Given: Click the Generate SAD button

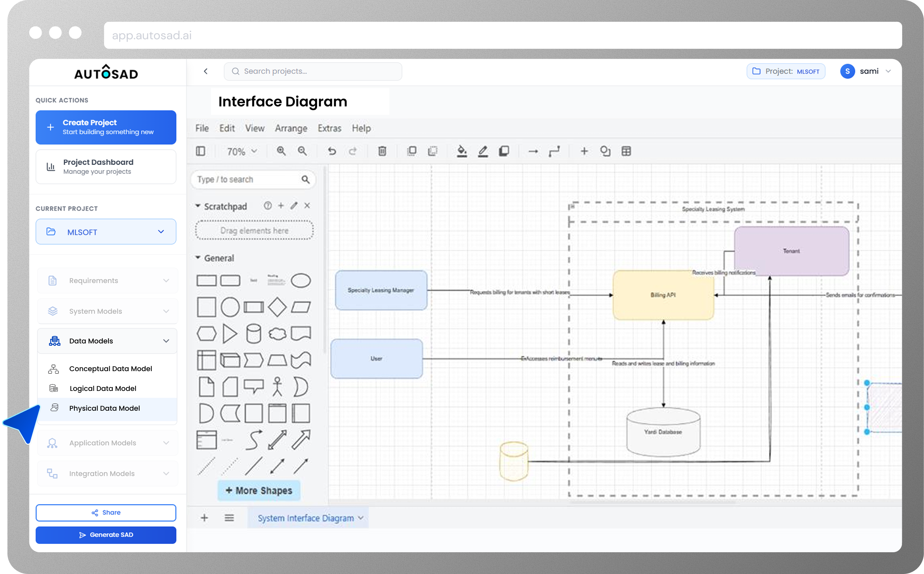Looking at the screenshot, I should tap(106, 535).
